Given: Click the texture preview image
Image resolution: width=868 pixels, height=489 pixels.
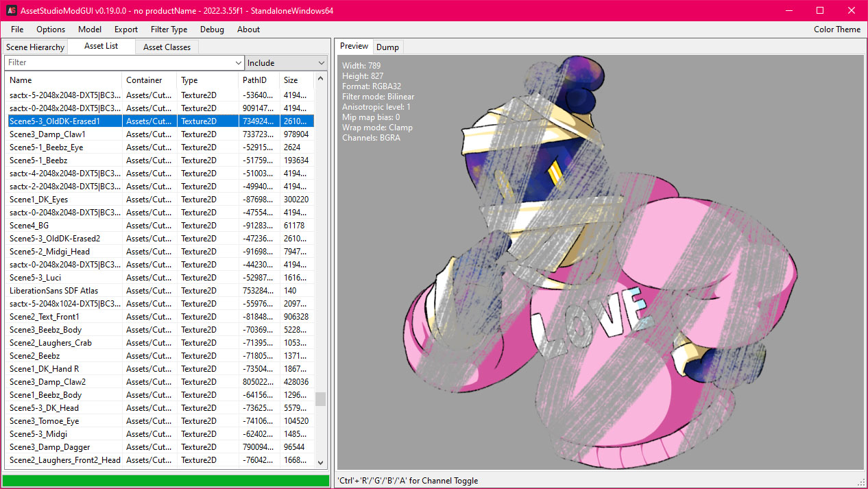Looking at the screenshot, I should tap(601, 263).
